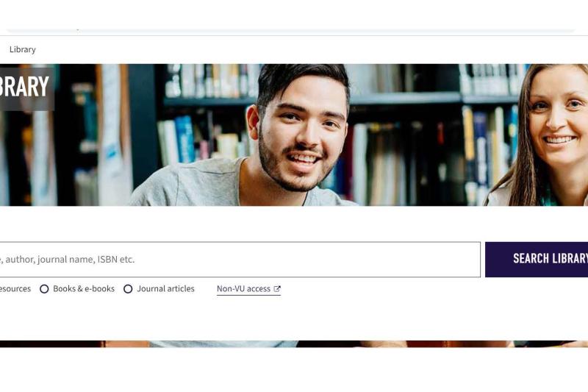Click the image strip below the search area
Image resolution: width=588 pixels, height=392 pixels.
(294, 343)
